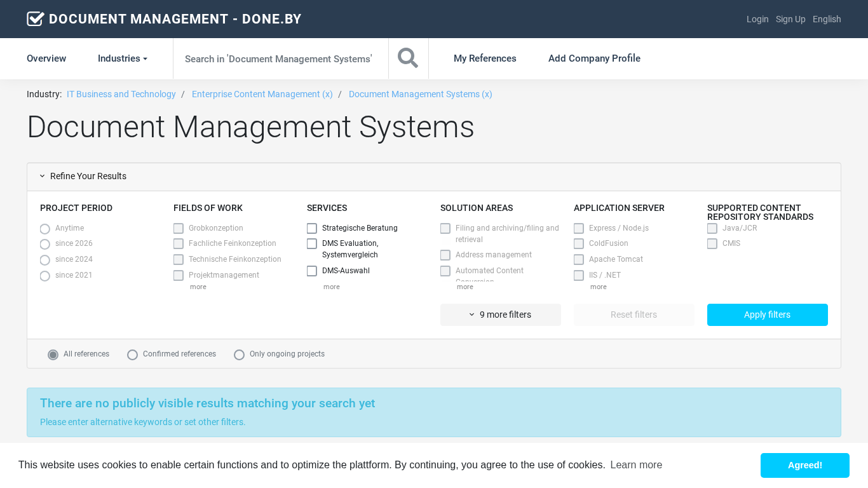Click the magnifying glass search icon

click(408, 58)
